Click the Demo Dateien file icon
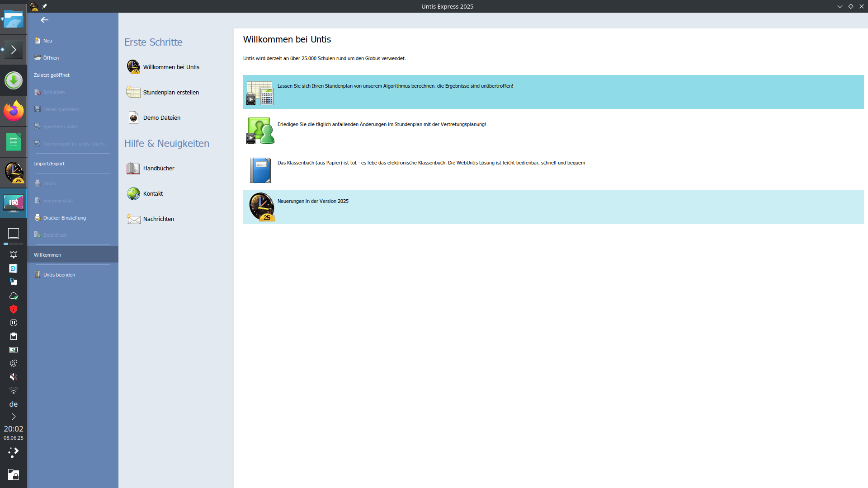The image size is (868, 488). (x=133, y=117)
